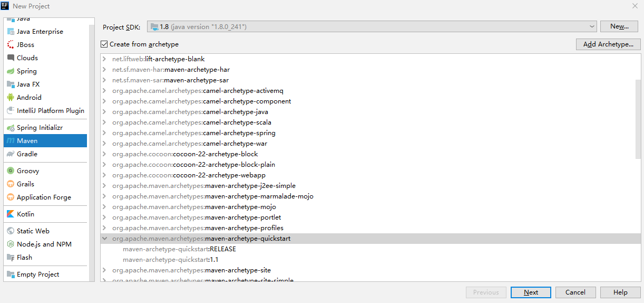Click Add Archetype... button
644x303 pixels.
tap(608, 44)
